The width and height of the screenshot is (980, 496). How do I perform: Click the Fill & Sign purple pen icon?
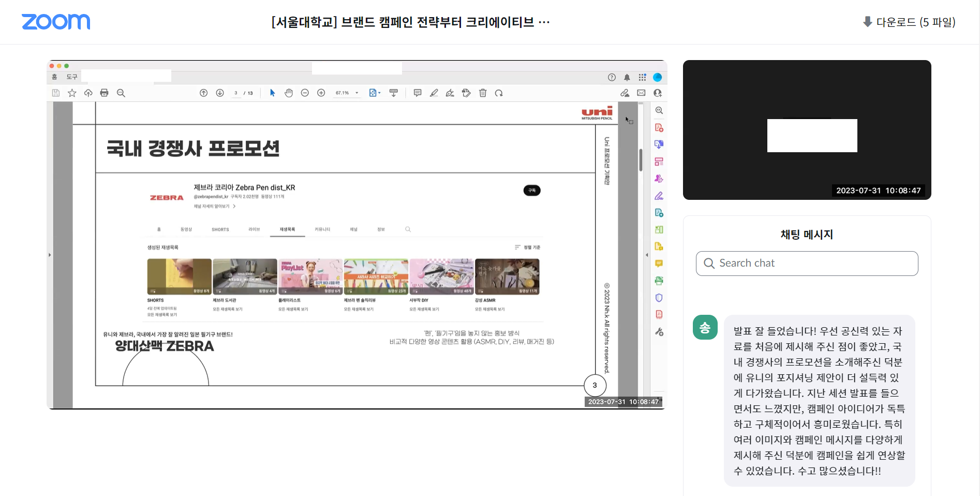pos(659,196)
